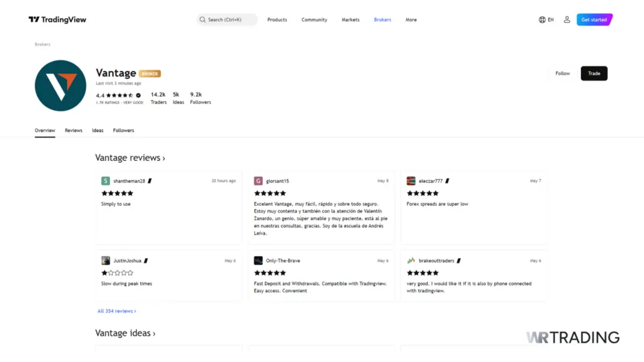Switch to the Reviews tab
Viewport: 644px width, 362px height.
click(x=74, y=131)
